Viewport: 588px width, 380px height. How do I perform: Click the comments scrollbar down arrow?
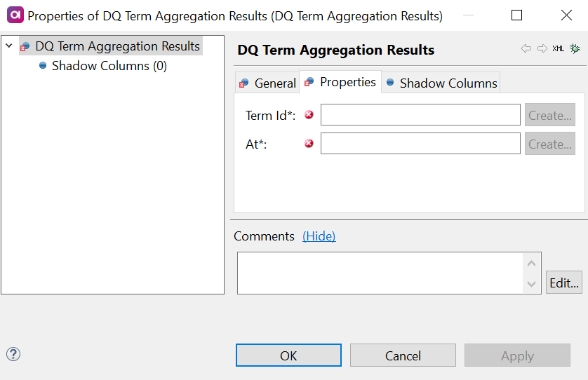[x=531, y=284]
